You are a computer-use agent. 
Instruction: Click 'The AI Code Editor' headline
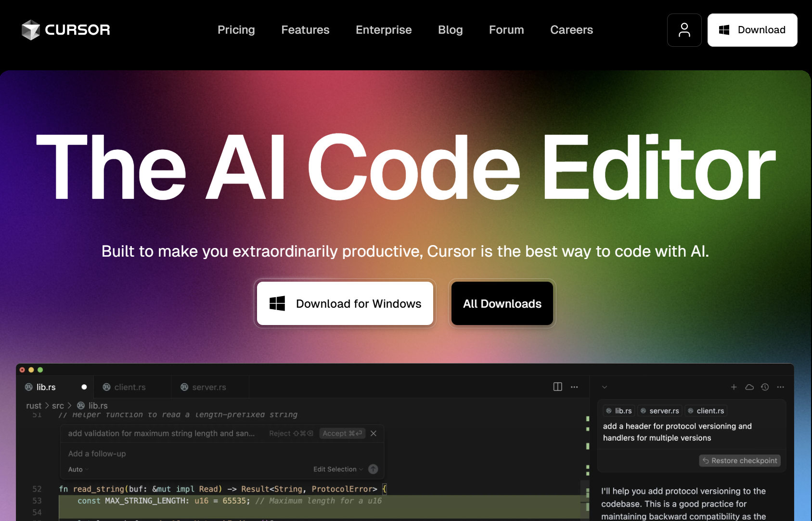(x=406, y=167)
